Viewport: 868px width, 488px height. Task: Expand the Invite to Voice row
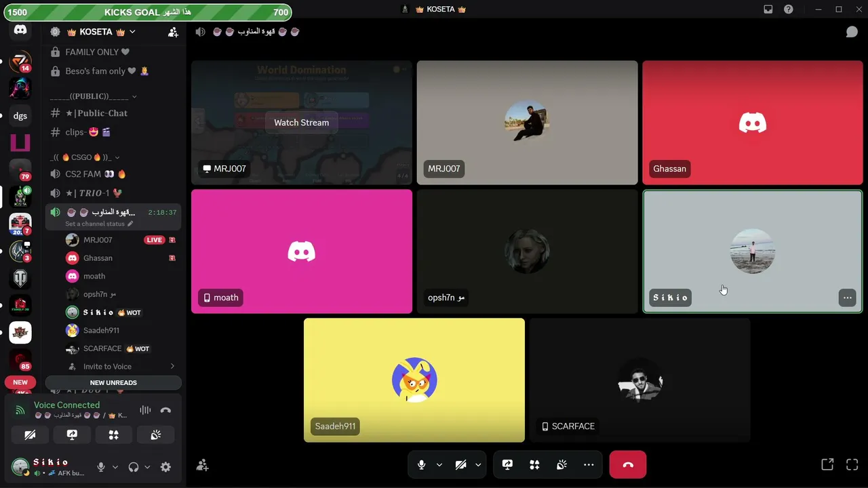(121, 367)
